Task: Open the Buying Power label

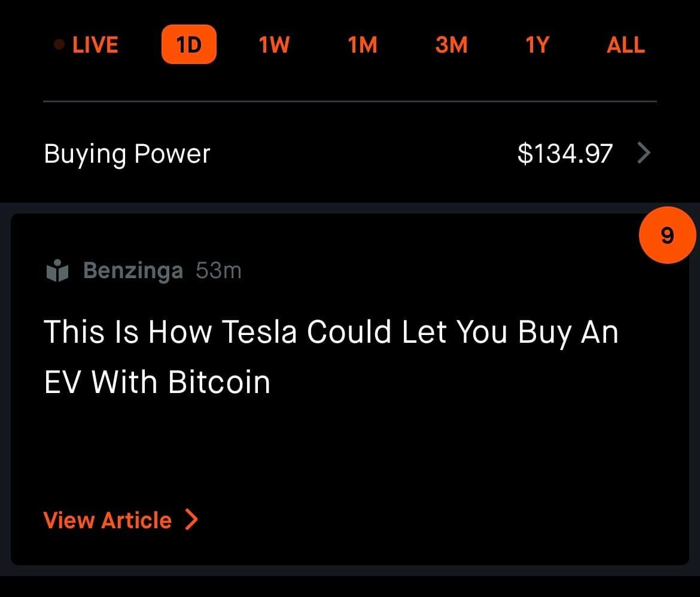Action: [127, 154]
